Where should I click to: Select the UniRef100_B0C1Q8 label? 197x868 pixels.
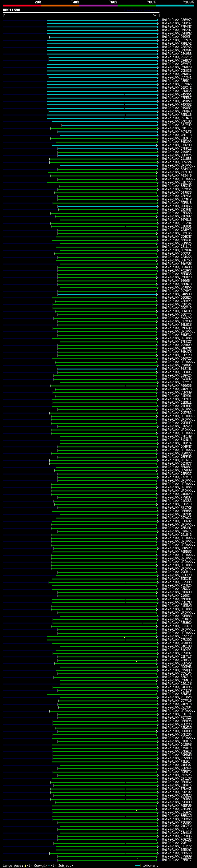(x=177, y=121)
